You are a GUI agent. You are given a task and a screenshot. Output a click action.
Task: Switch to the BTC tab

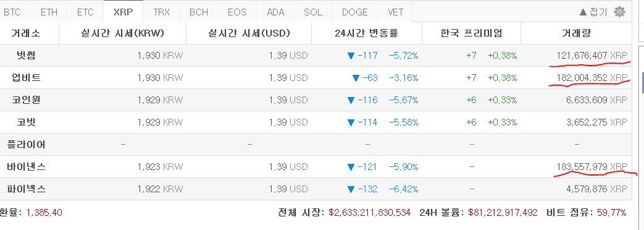(12, 12)
